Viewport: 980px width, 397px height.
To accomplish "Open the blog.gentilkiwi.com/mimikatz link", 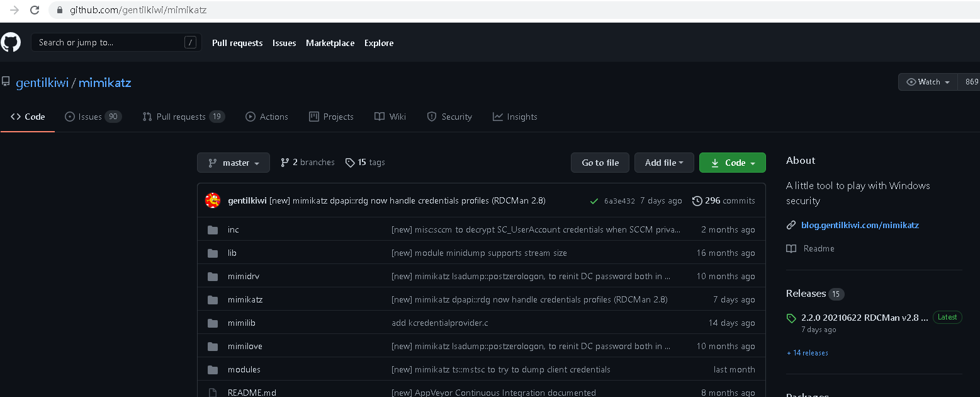I will pyautogui.click(x=860, y=225).
